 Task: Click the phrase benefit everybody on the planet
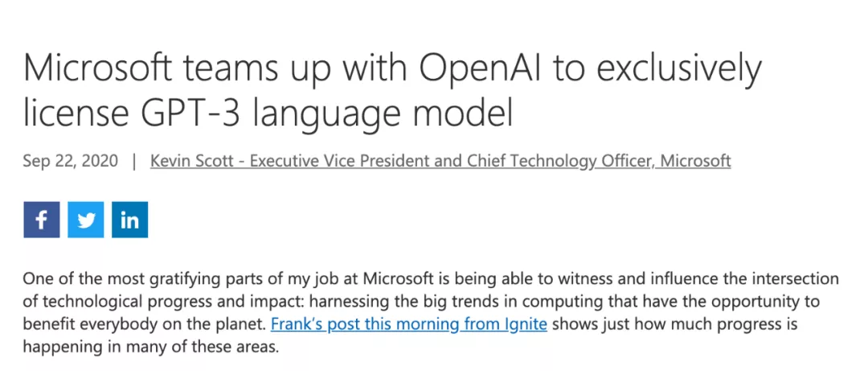click(145, 324)
